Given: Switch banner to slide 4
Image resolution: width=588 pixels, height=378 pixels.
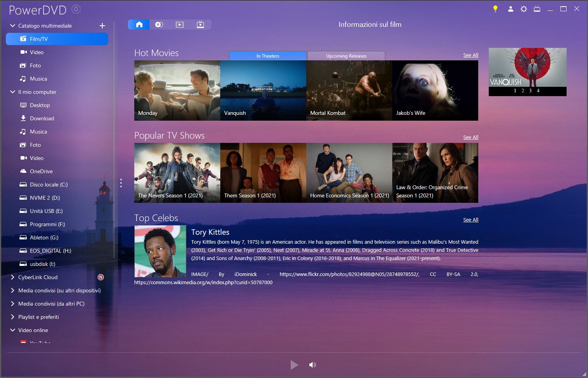Looking at the screenshot, I should pyautogui.click(x=538, y=91).
